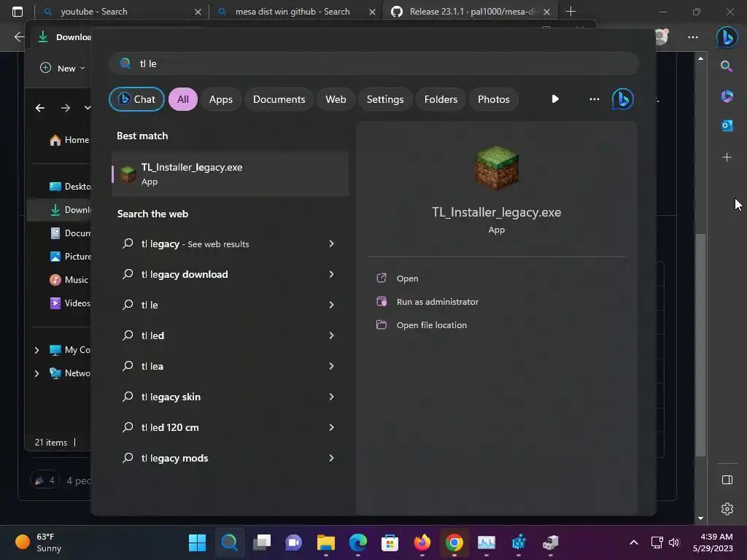Open Music folder in File Explorer sidebar
The height and width of the screenshot is (560, 747).
[69, 280]
